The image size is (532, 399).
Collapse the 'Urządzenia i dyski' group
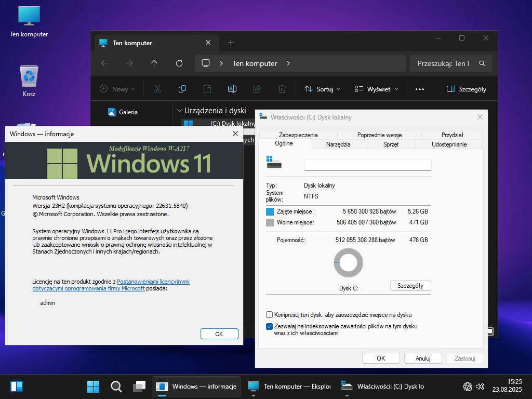[x=179, y=111]
